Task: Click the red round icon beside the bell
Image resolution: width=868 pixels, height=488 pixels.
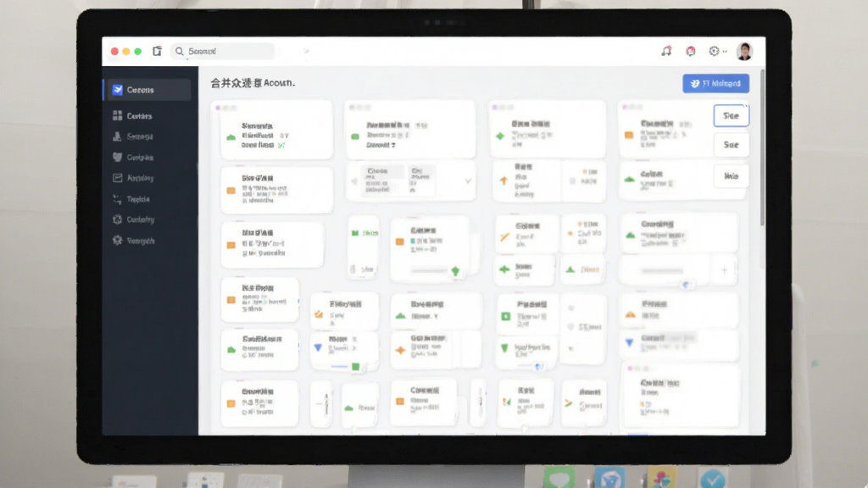Action: (x=690, y=52)
